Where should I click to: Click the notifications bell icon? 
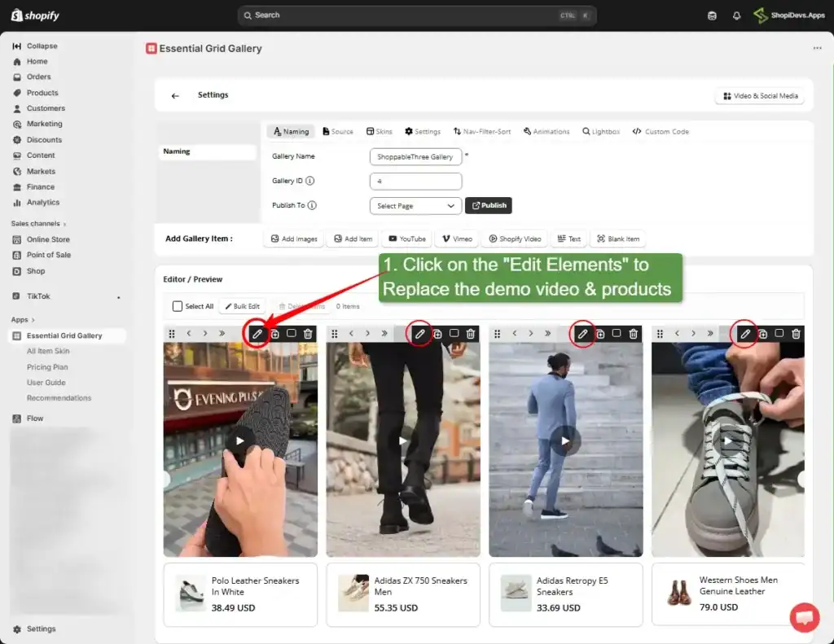(x=735, y=15)
